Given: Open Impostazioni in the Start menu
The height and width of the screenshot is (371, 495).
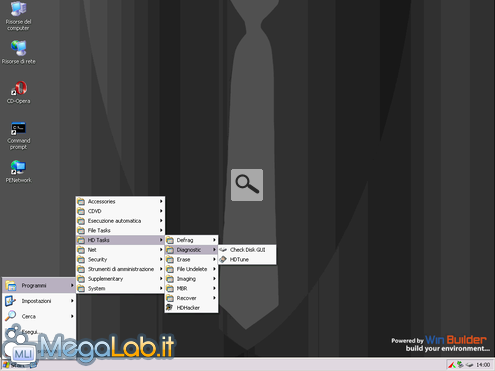Looking at the screenshot, I should 39,301.
